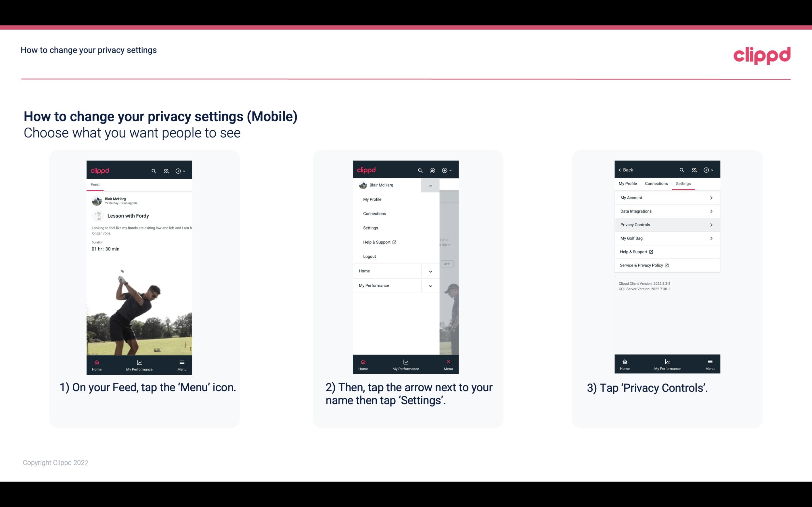This screenshot has width=812, height=507.
Task: Toggle Connections tab in settings screen
Action: [x=656, y=183]
